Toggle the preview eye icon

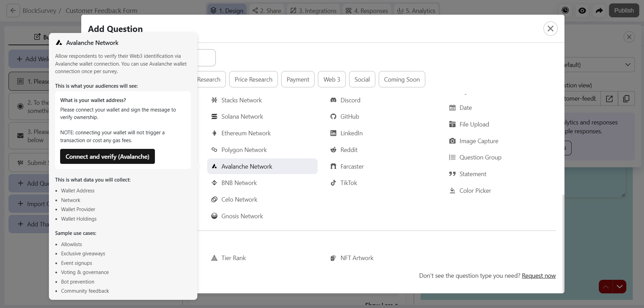(582, 11)
